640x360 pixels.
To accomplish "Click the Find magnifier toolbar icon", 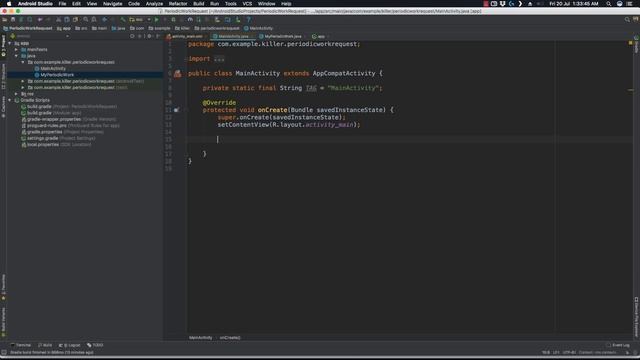I will pos(86,20).
